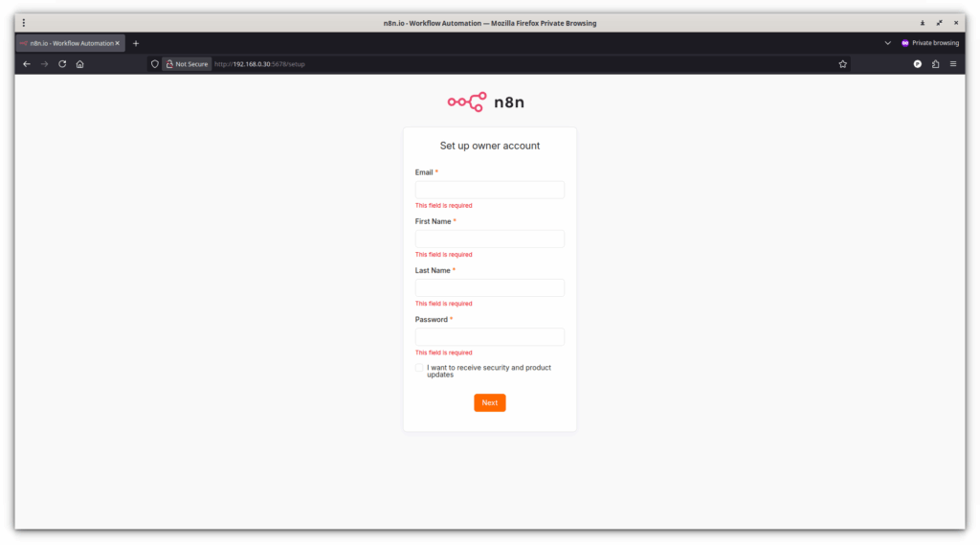Open the Firefox hamburger menu
The height and width of the screenshot is (545, 980).
coord(953,64)
